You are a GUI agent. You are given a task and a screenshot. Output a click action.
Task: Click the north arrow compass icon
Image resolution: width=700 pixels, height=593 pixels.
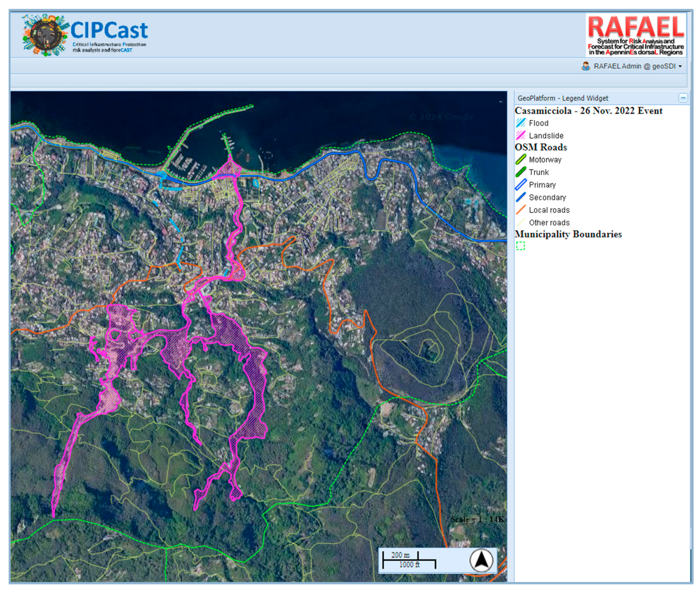[481, 560]
